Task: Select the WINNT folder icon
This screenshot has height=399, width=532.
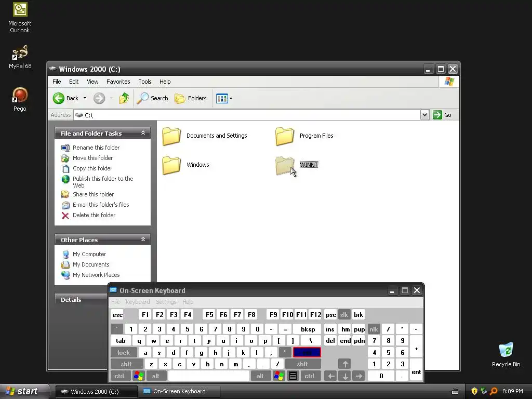Action: (x=285, y=166)
